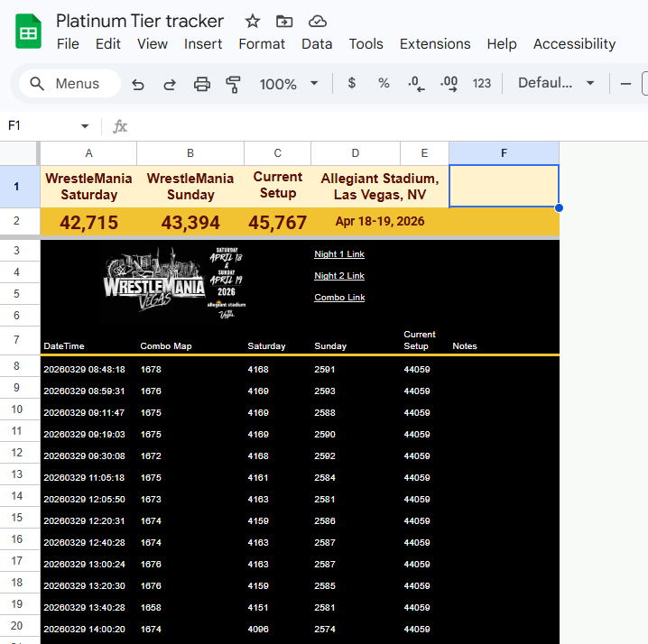
Task: Click the Redo arrow
Action: tap(170, 84)
